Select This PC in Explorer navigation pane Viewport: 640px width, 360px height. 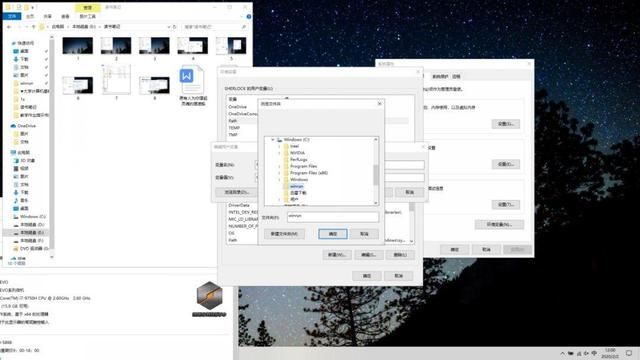(x=23, y=152)
